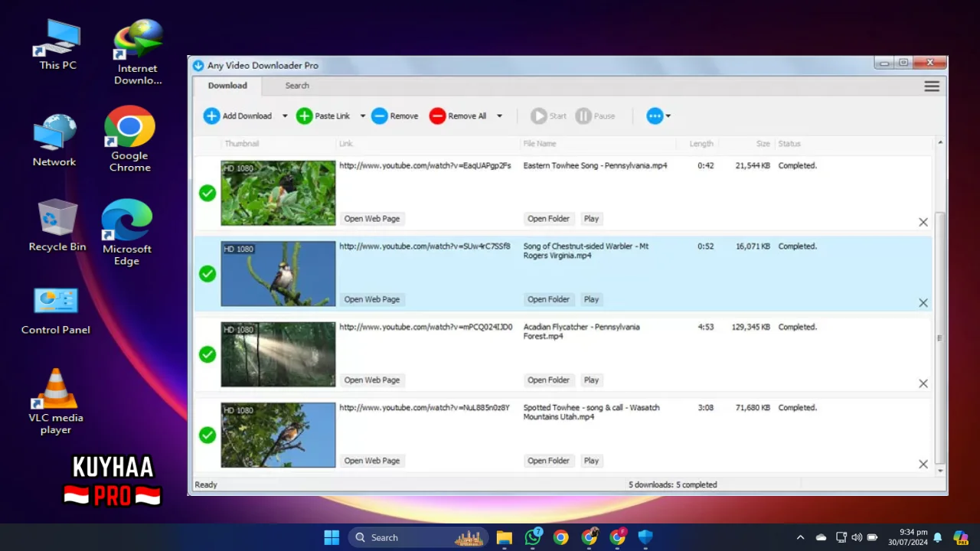Click the 129,345 KB size value

pyautogui.click(x=750, y=328)
